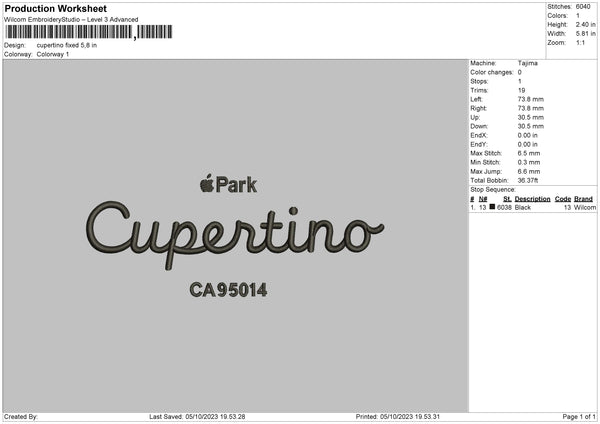Click the Brand column header
The height and width of the screenshot is (424, 600).
coord(584,199)
